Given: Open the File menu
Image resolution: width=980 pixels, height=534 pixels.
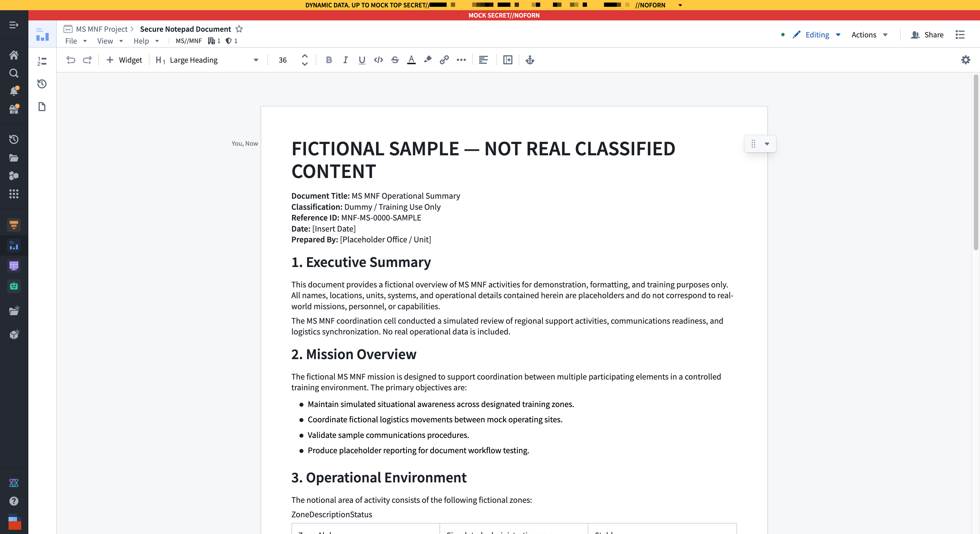Looking at the screenshot, I should coord(76,41).
